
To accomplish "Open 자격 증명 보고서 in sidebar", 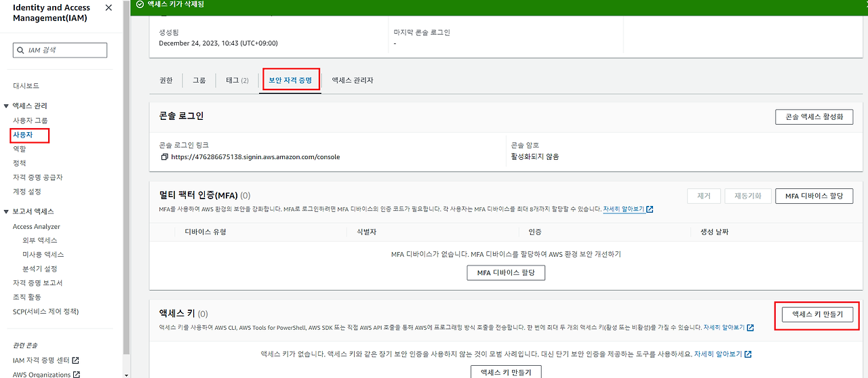I will coord(37,283).
